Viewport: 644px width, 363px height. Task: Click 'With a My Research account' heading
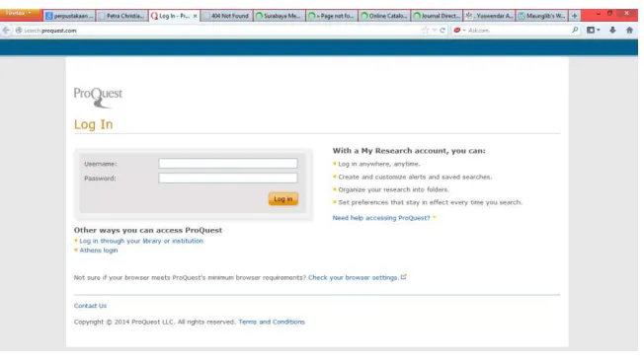pos(409,151)
